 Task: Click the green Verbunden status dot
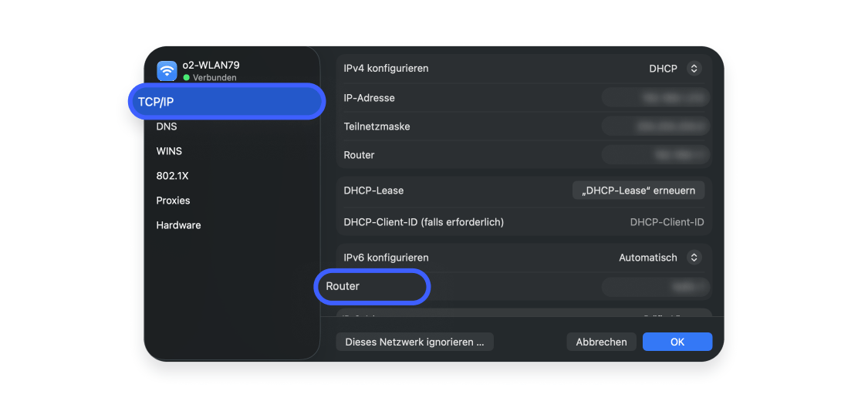pyautogui.click(x=187, y=78)
